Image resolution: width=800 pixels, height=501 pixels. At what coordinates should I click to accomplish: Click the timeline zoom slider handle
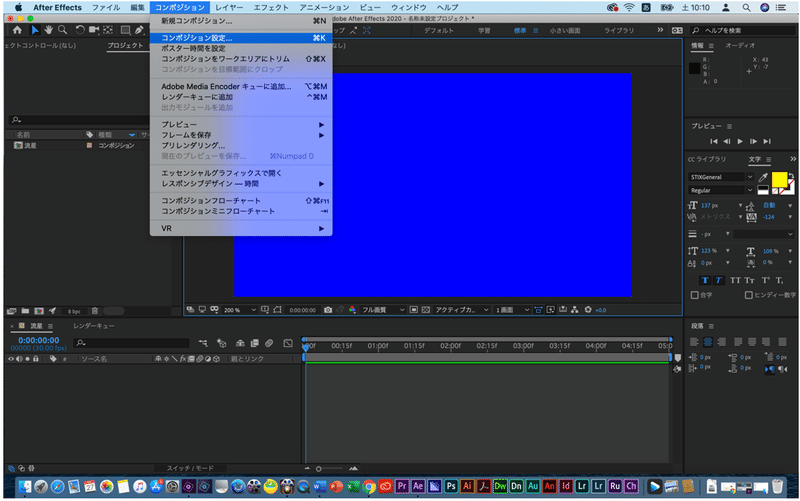pyautogui.click(x=318, y=469)
